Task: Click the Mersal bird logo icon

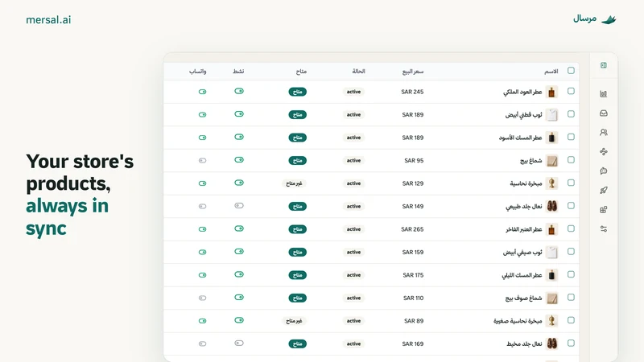Action: (609, 19)
